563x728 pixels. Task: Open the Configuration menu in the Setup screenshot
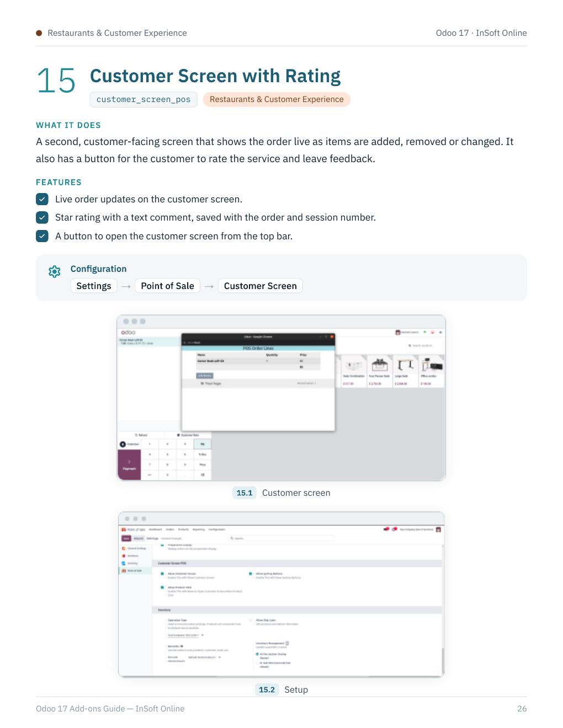[x=217, y=529]
